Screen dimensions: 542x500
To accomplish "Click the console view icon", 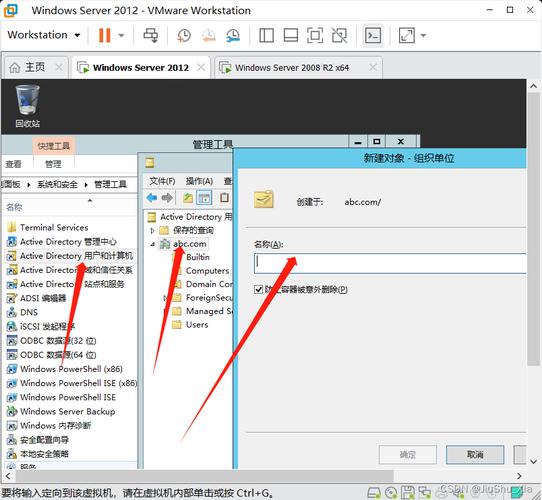I will point(373,35).
